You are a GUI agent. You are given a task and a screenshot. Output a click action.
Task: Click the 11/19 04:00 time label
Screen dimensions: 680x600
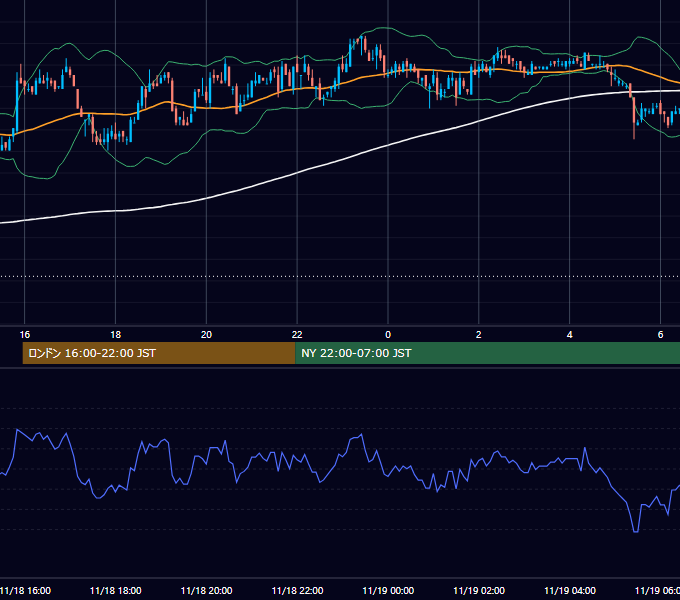point(570,590)
